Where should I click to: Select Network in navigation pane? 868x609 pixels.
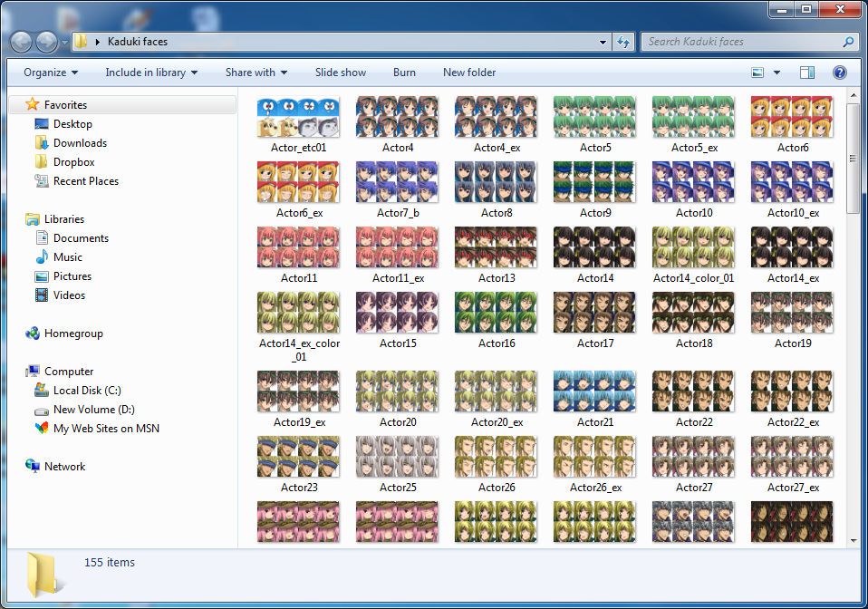64,467
